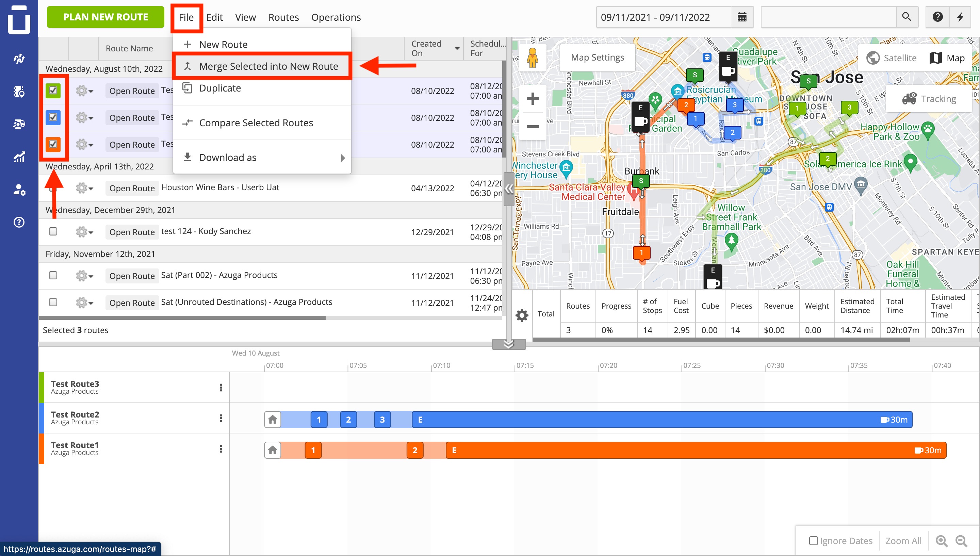Screen dimensions: 980x556
Task: Open the top-right help icon
Action: point(937,17)
